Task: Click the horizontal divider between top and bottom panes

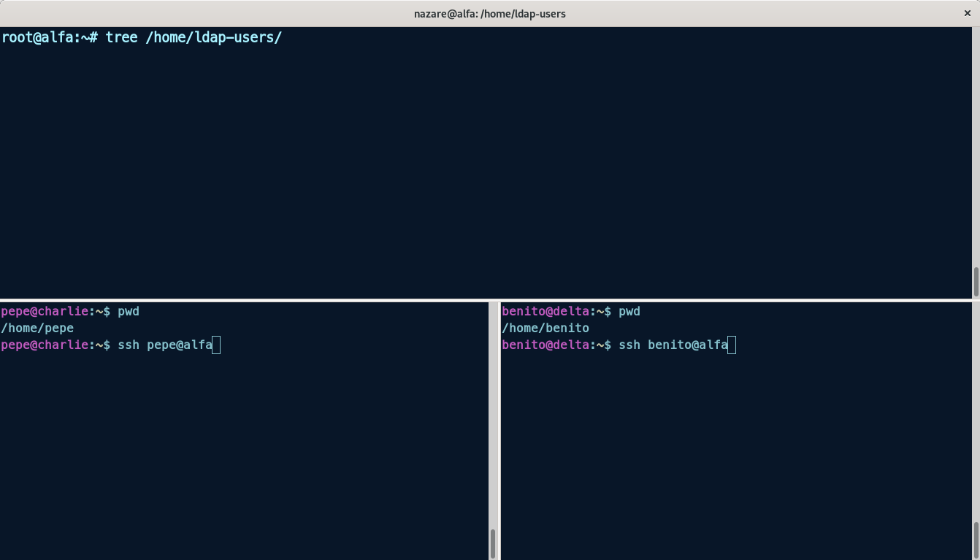Action: click(x=489, y=299)
